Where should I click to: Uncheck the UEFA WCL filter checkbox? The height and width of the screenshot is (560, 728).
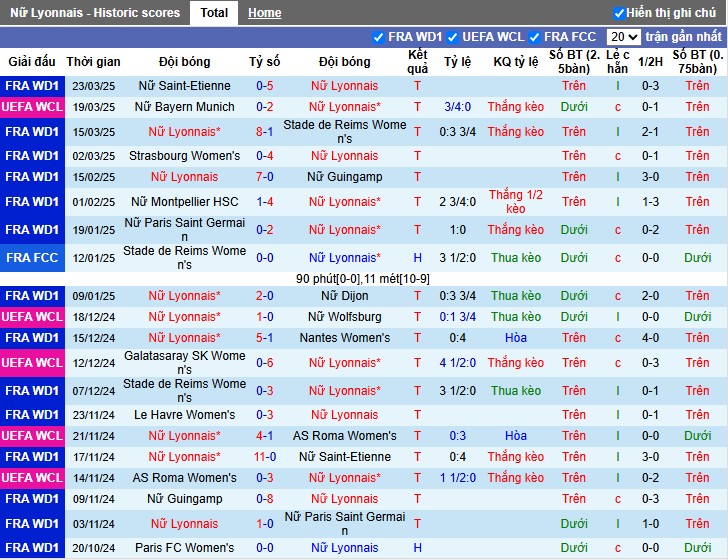tap(452, 37)
